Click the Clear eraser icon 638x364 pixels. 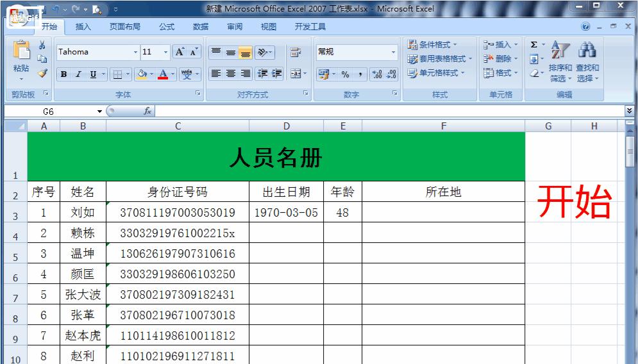(x=534, y=73)
